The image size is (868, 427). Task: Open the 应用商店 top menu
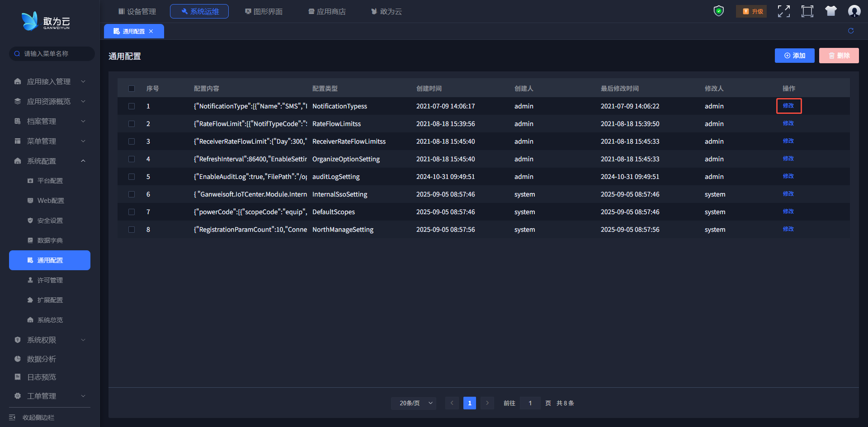327,11
